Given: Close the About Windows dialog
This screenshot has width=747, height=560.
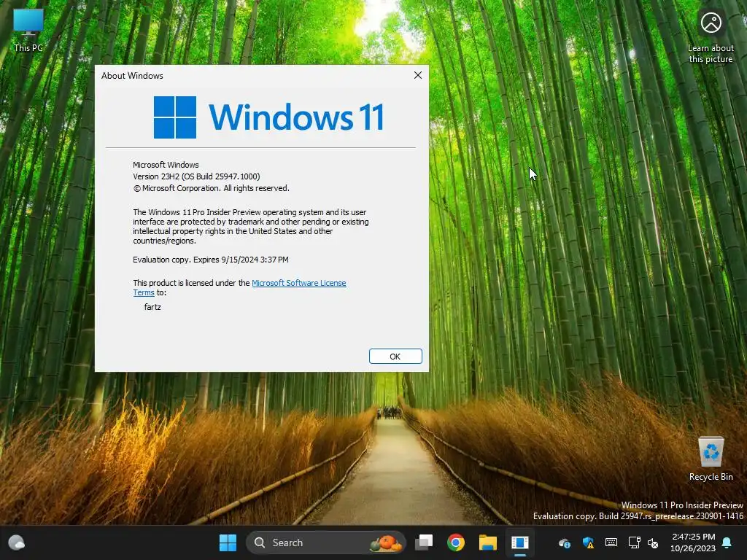Looking at the screenshot, I should [418, 75].
